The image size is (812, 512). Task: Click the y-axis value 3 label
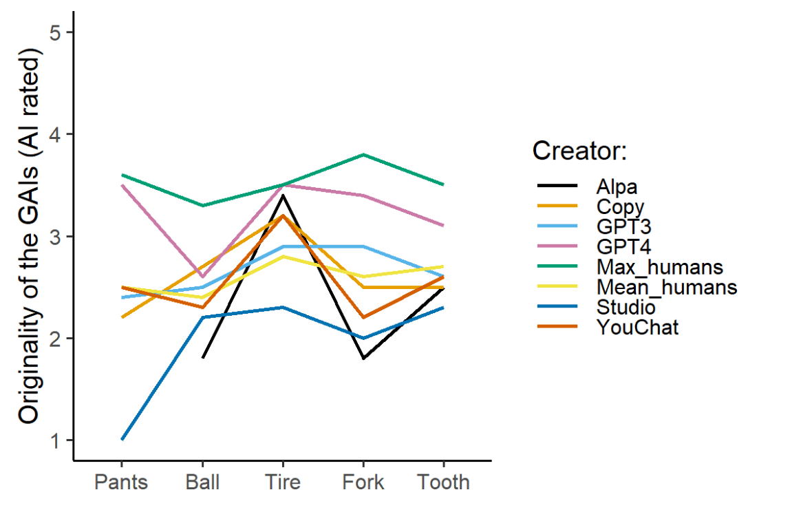55,237
